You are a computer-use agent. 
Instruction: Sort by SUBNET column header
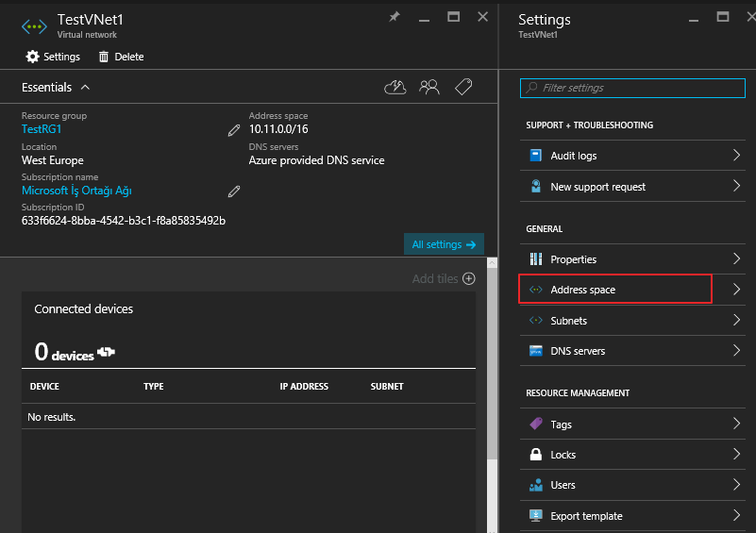pos(387,387)
